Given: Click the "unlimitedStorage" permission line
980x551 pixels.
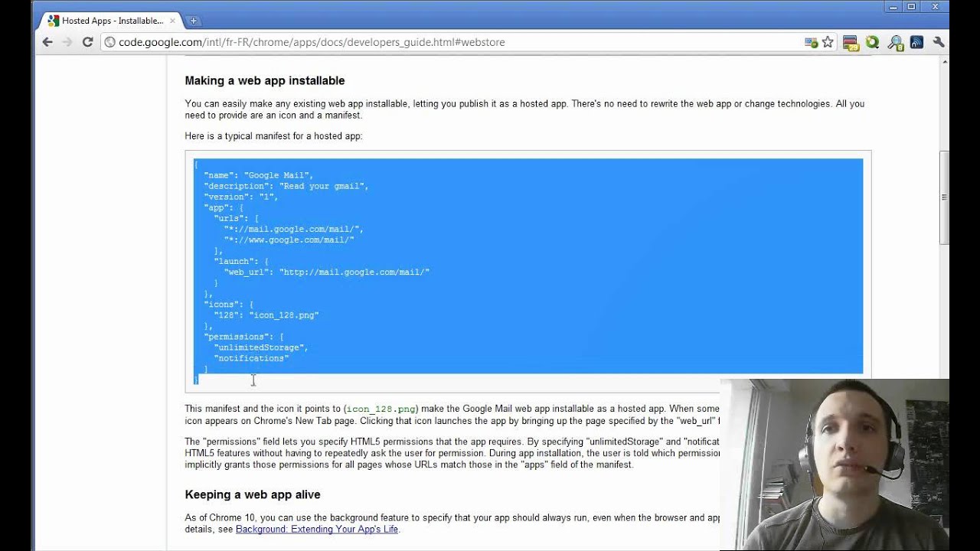Looking at the screenshot, I should click(x=261, y=347).
